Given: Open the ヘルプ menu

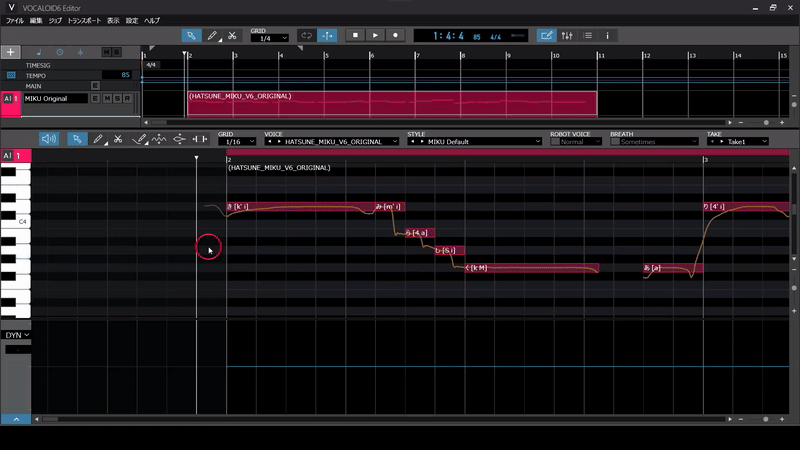Looking at the screenshot, I should tap(152, 21).
